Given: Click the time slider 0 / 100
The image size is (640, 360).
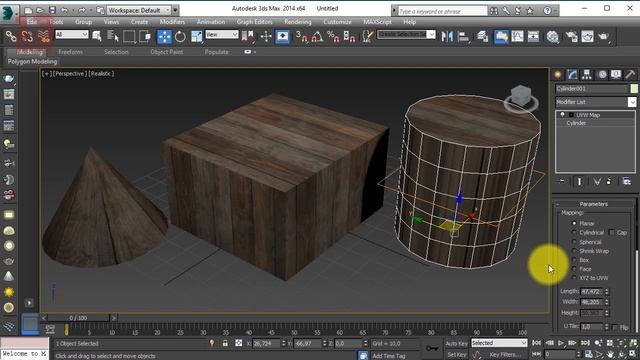Looking at the screenshot, I should [x=78, y=318].
